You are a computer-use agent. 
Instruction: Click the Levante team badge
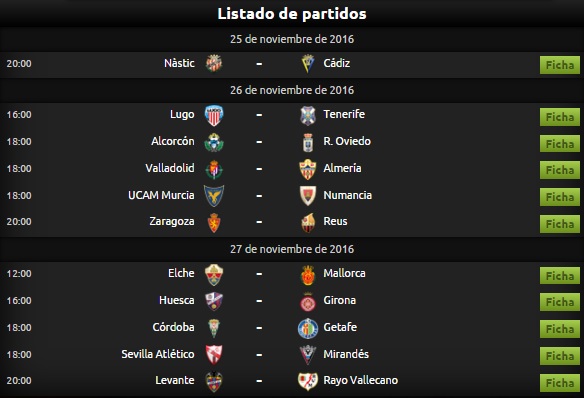pos(214,382)
